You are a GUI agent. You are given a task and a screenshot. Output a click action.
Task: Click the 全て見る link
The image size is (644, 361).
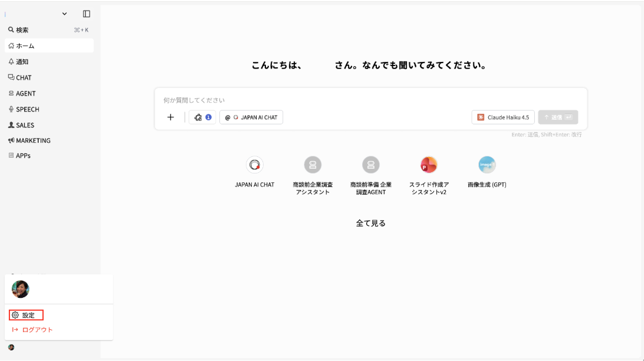(370, 222)
